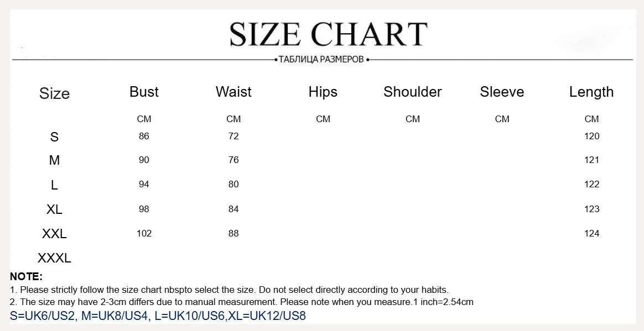Select the Shoulder column header
The width and height of the screenshot is (644, 331).
click(413, 92)
